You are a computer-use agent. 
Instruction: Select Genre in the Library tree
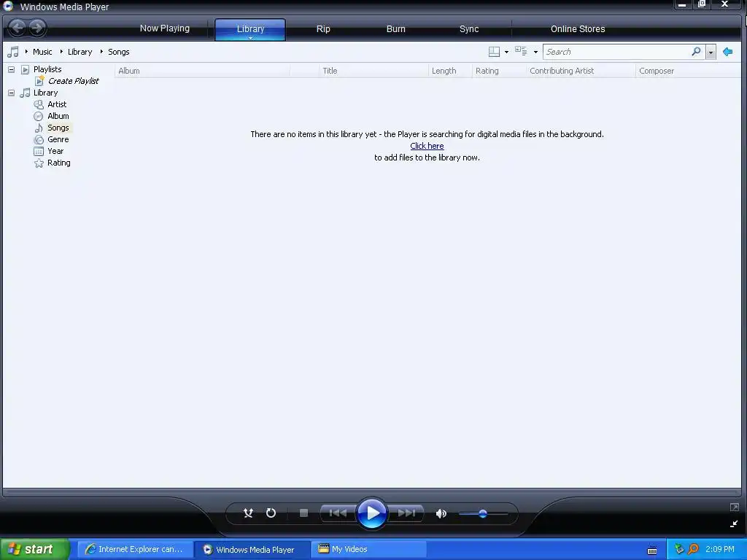point(58,139)
